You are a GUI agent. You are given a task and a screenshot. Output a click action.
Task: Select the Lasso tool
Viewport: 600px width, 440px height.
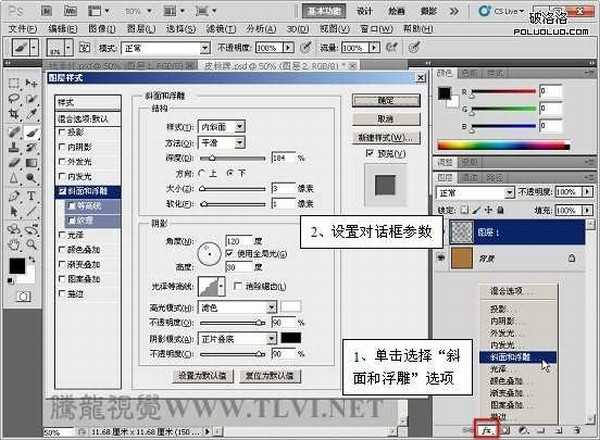pyautogui.click(x=14, y=98)
